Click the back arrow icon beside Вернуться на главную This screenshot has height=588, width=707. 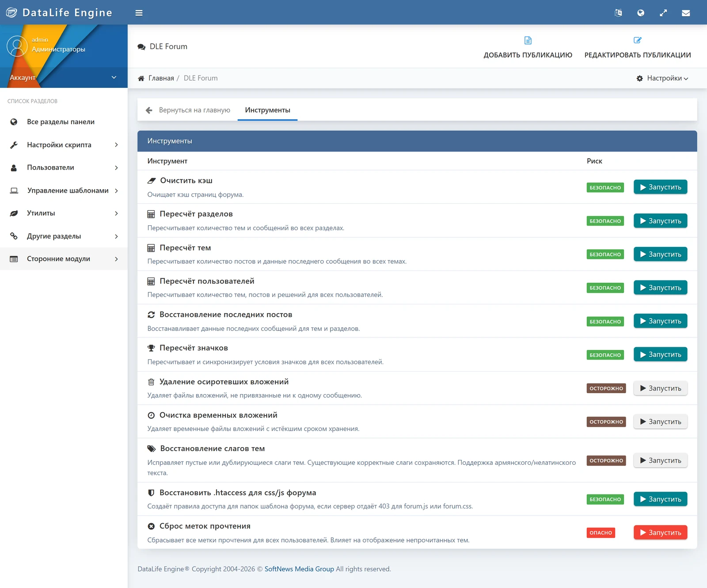(x=149, y=110)
